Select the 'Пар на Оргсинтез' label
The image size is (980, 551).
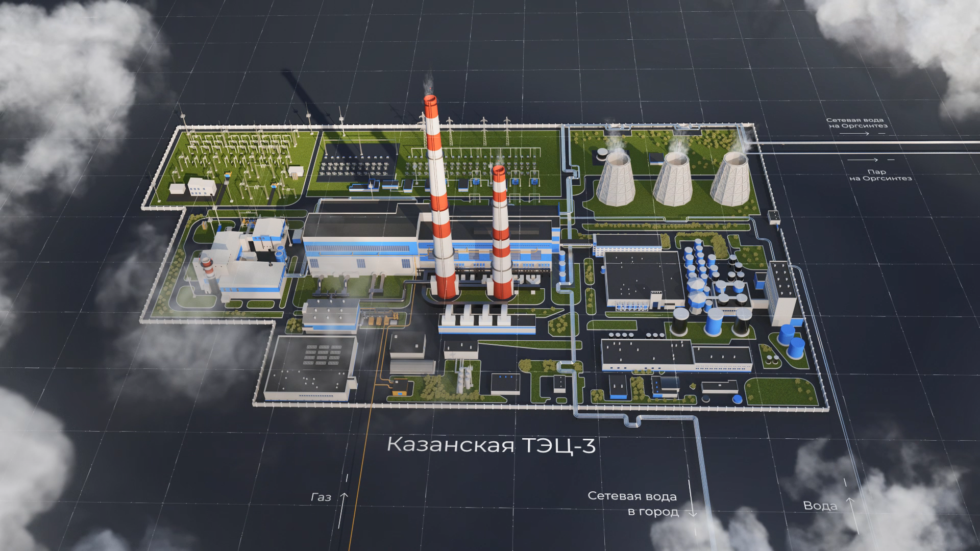coord(880,175)
